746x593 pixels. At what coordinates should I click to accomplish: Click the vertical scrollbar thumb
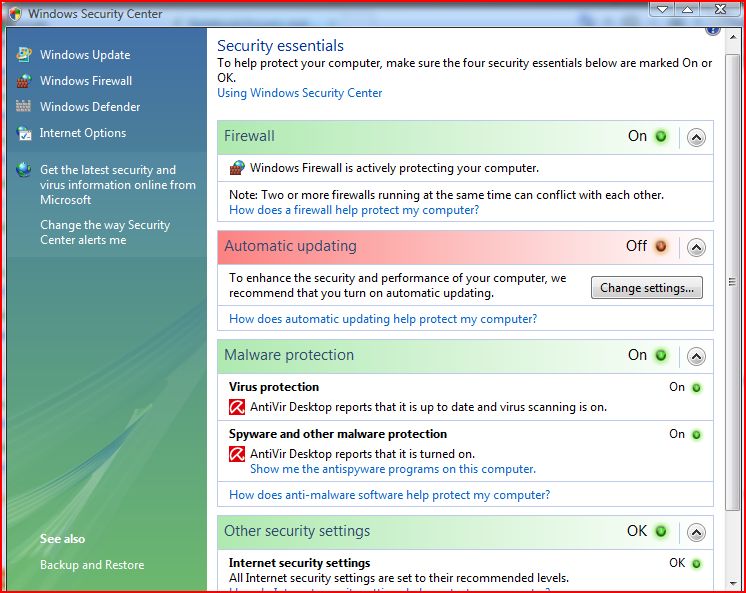(732, 281)
